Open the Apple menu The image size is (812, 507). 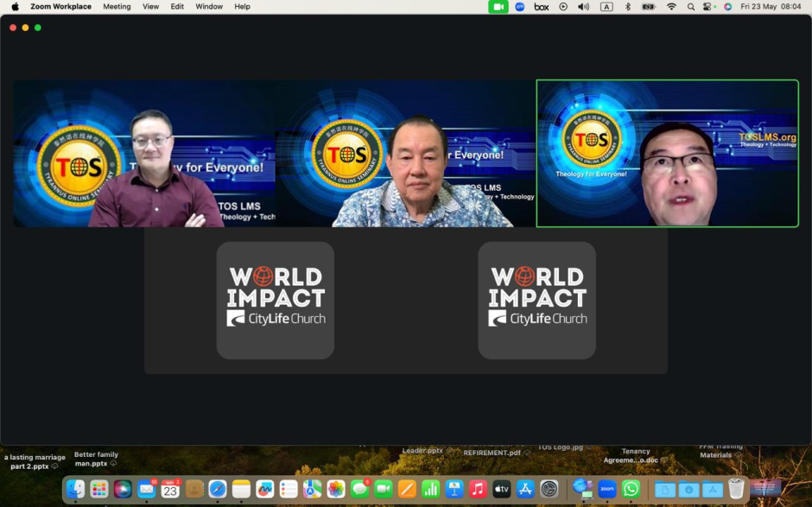(15, 7)
